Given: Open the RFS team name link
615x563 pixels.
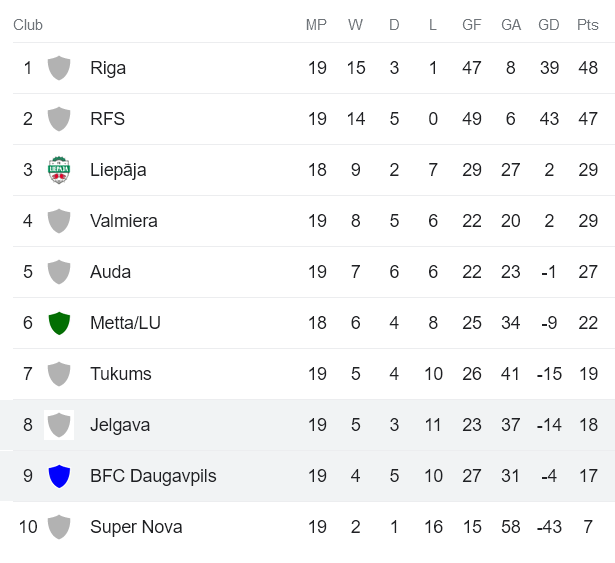Looking at the screenshot, I should point(107,119).
